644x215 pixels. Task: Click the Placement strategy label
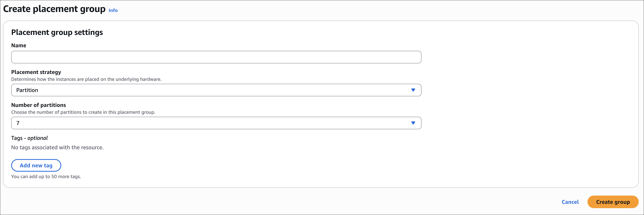pyautogui.click(x=36, y=72)
